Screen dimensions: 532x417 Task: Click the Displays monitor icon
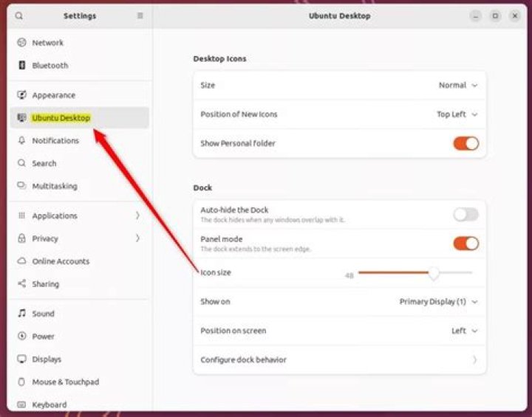pyautogui.click(x=21, y=359)
